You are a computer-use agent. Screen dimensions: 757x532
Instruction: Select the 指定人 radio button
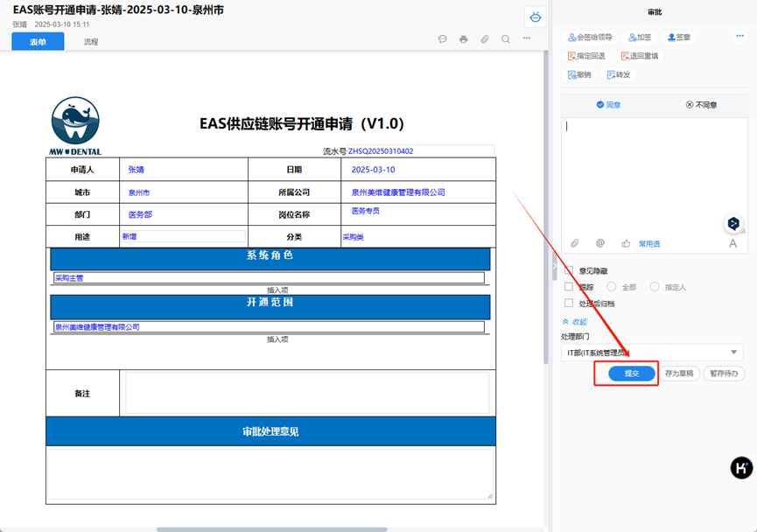pos(655,287)
